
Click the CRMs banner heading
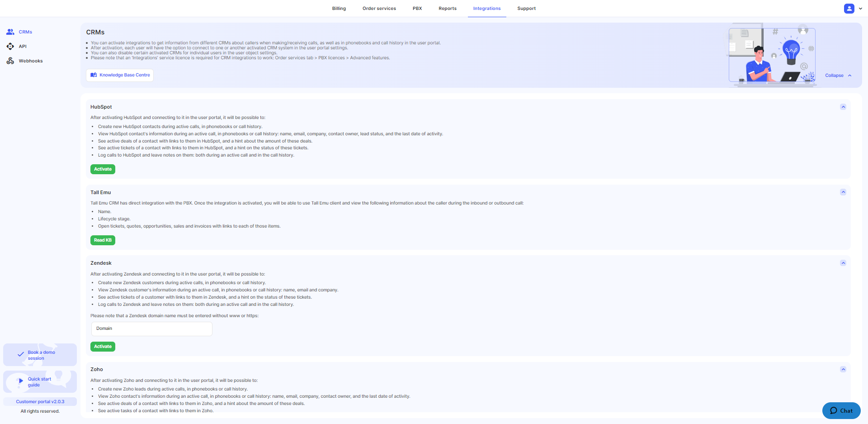coord(95,32)
